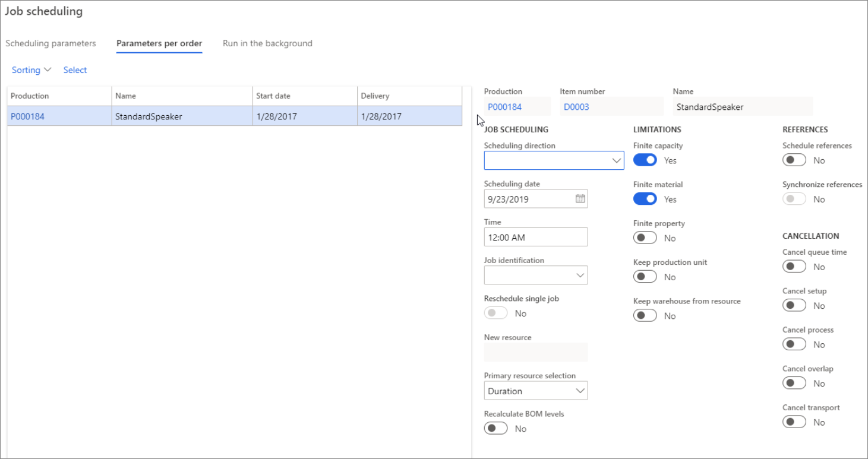Toggle Finite material switch
This screenshot has width=868, height=459.
tap(645, 199)
